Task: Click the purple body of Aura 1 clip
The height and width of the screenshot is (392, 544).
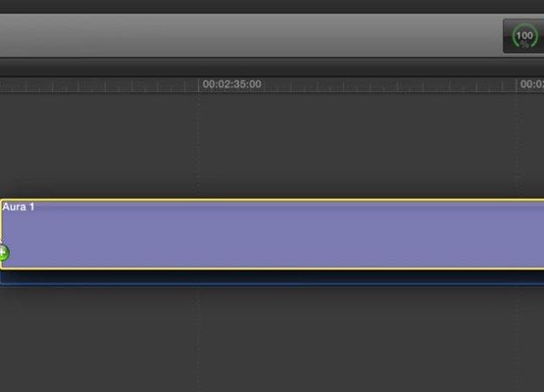Action: (x=272, y=234)
